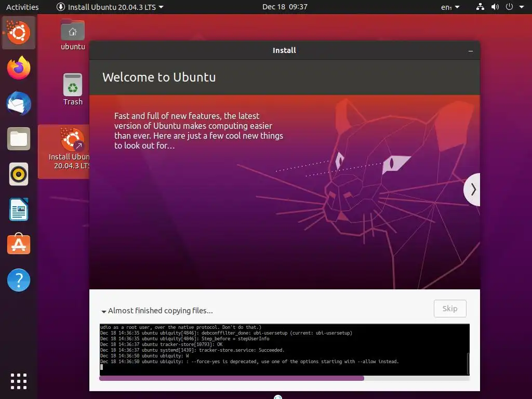
Task: Launch Firefox from the dock
Action: pyautogui.click(x=19, y=68)
